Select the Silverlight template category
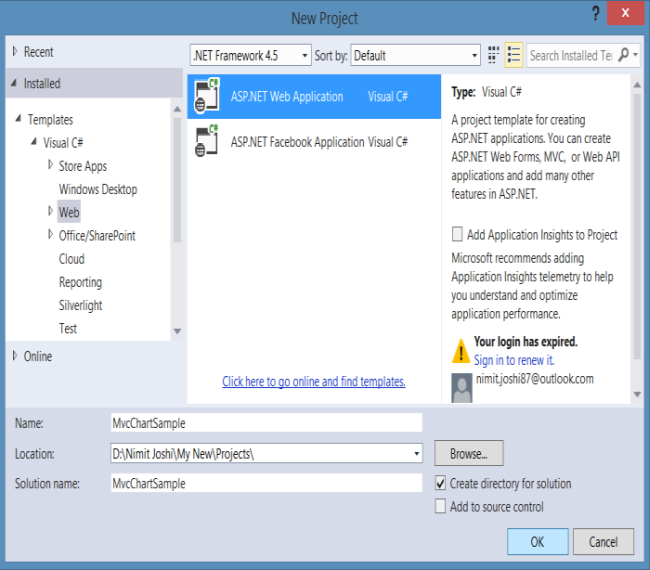 tap(80, 306)
